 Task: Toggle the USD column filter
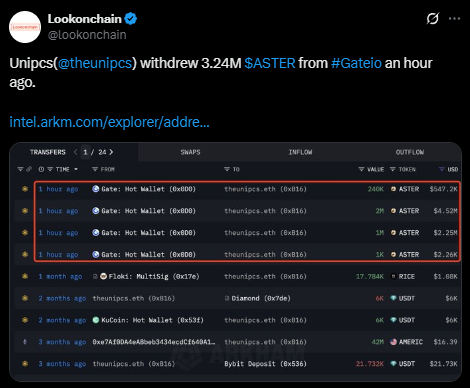441,169
